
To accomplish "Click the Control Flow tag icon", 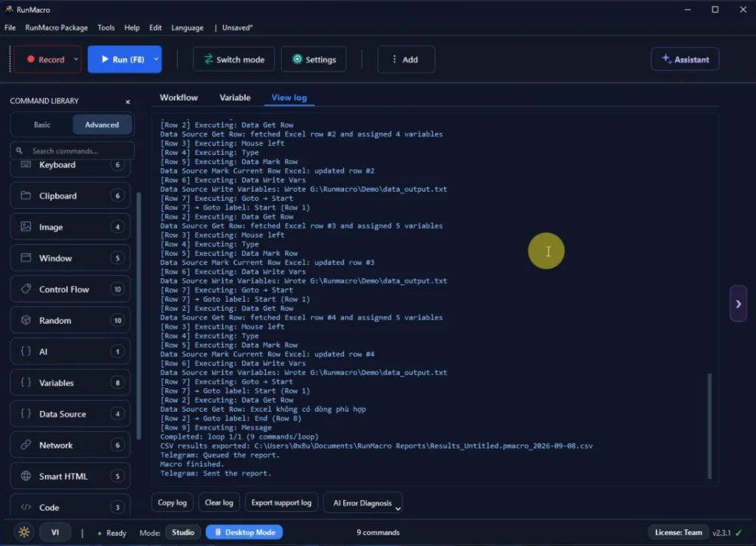I will pyautogui.click(x=26, y=289).
